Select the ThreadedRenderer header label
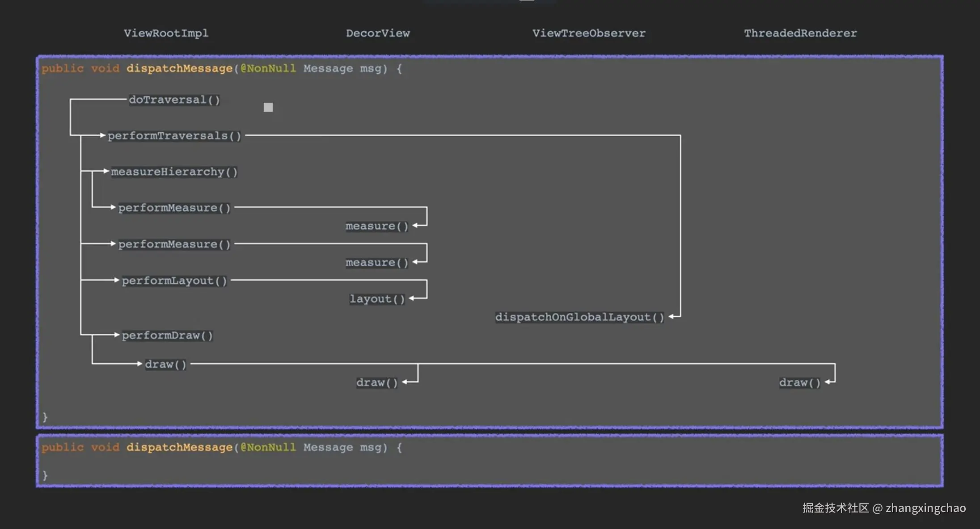The height and width of the screenshot is (529, 980). (800, 33)
